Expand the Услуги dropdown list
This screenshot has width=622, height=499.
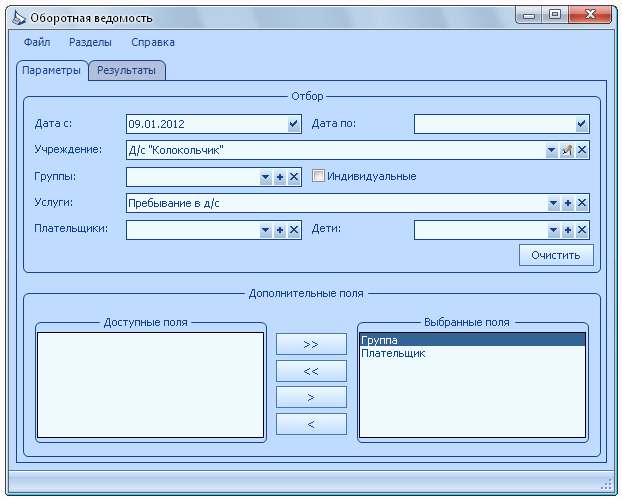pos(553,203)
